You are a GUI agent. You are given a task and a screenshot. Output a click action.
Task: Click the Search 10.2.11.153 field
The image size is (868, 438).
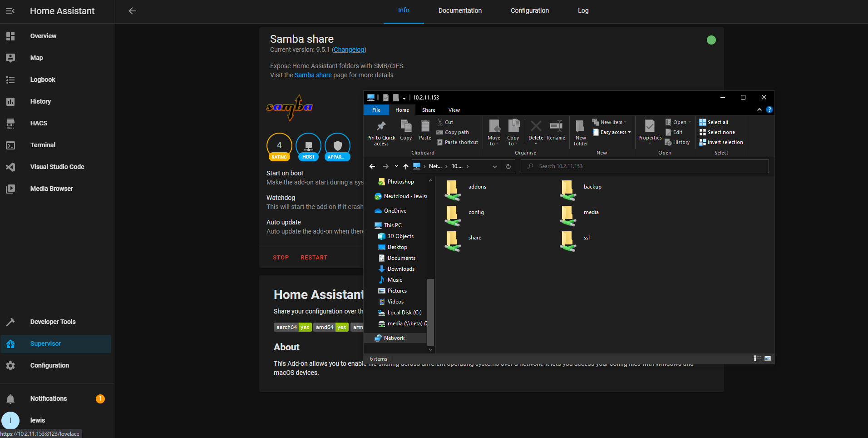pyautogui.click(x=645, y=166)
